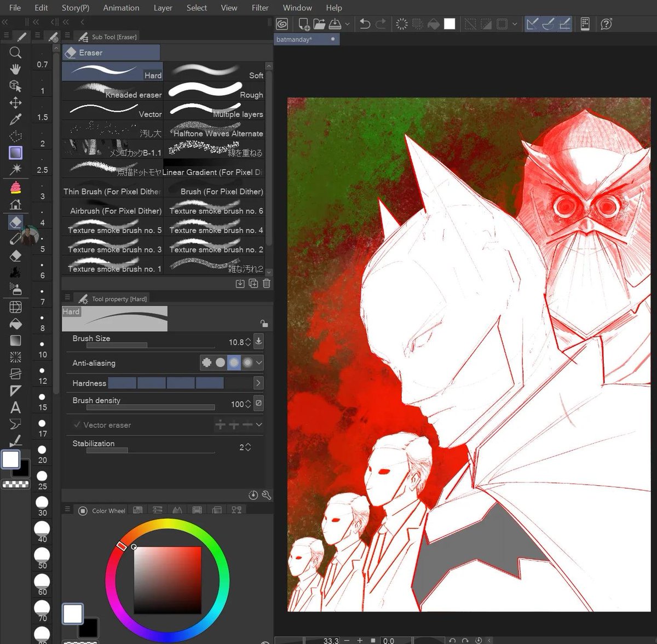657x644 pixels.
Task: Select the Text A tool
Action: [x=15, y=407]
